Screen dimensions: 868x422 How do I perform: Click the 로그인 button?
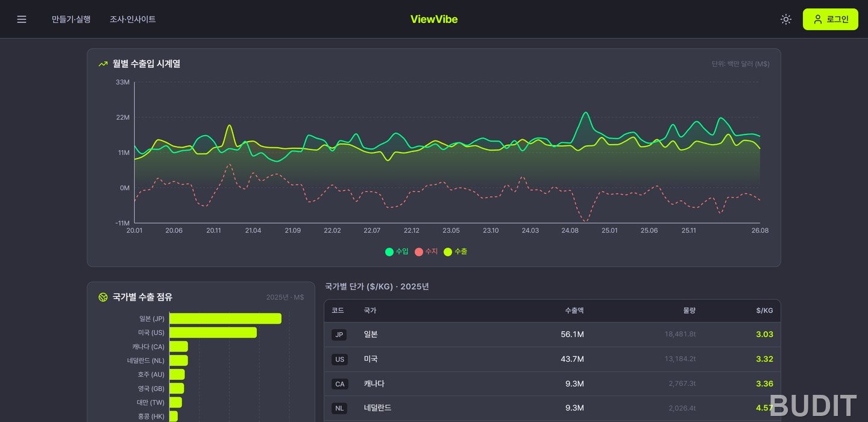pyautogui.click(x=830, y=19)
